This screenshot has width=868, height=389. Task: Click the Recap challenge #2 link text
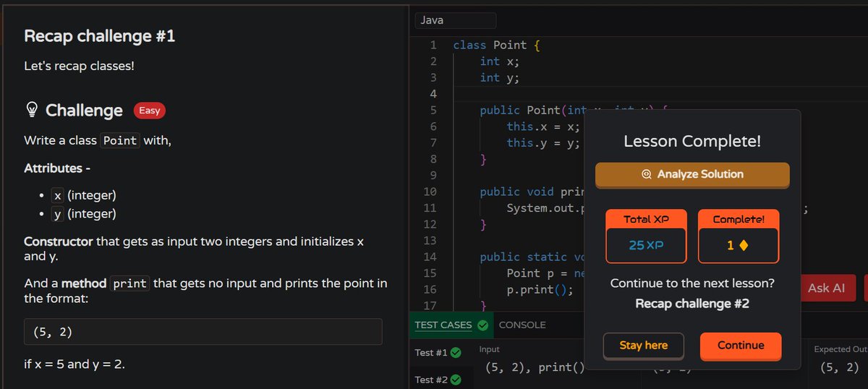pyautogui.click(x=692, y=303)
